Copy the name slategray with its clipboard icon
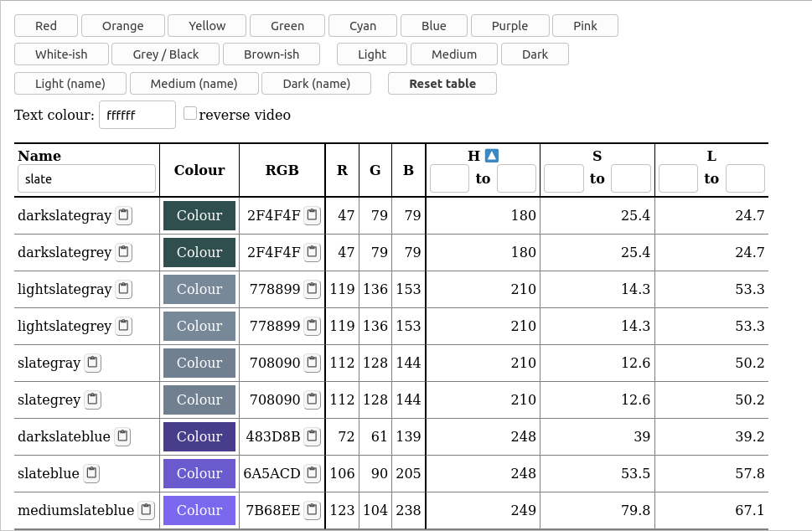Image resolution: width=812 pixels, height=531 pixels. 92,363
